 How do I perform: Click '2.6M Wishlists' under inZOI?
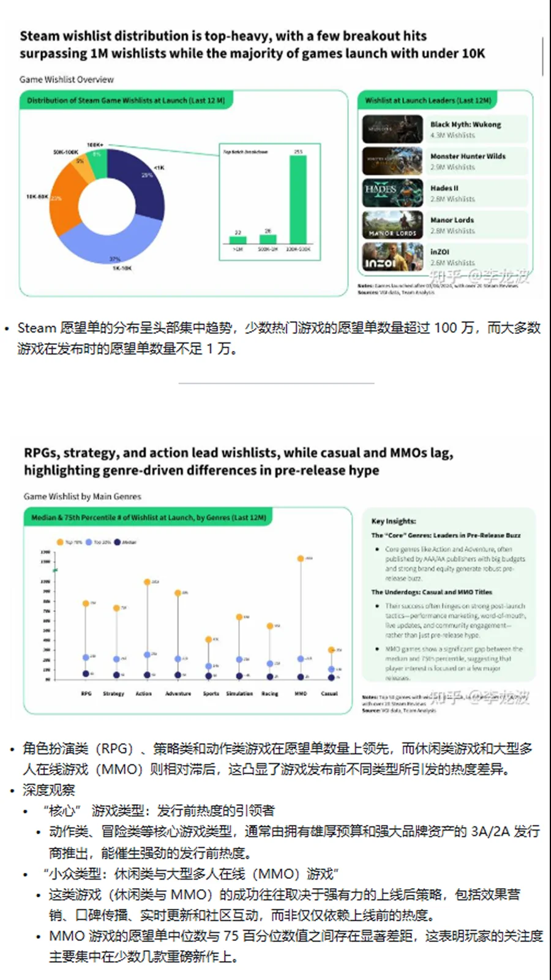tap(452, 263)
